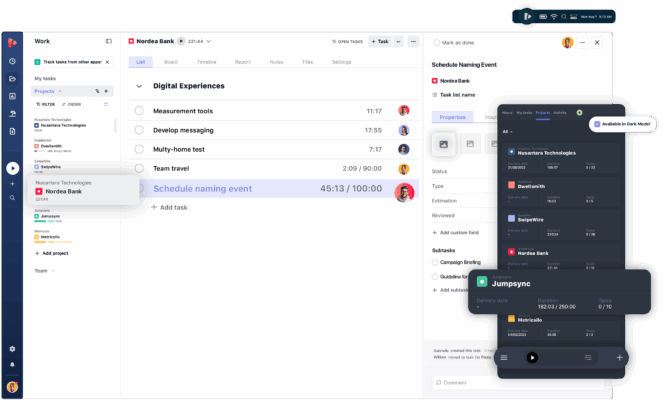Check off the Multy-home test task
The height and width of the screenshot is (400, 665).
pyautogui.click(x=139, y=149)
